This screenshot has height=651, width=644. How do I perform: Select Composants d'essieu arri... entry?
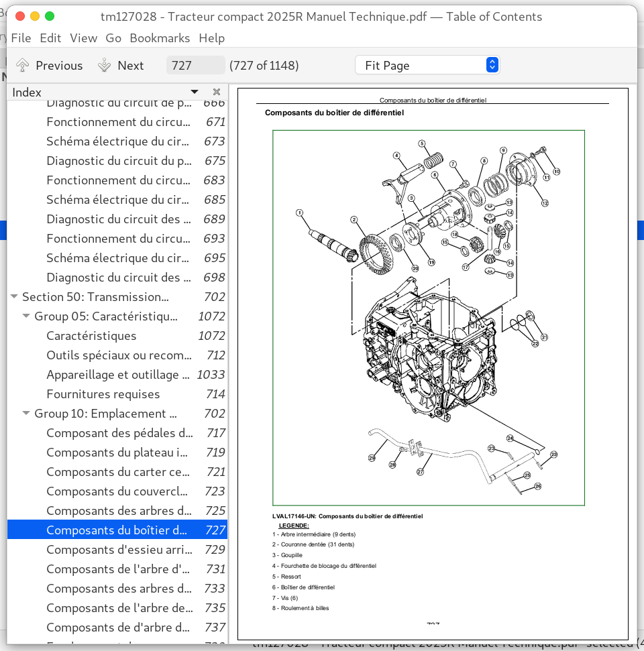tap(117, 549)
